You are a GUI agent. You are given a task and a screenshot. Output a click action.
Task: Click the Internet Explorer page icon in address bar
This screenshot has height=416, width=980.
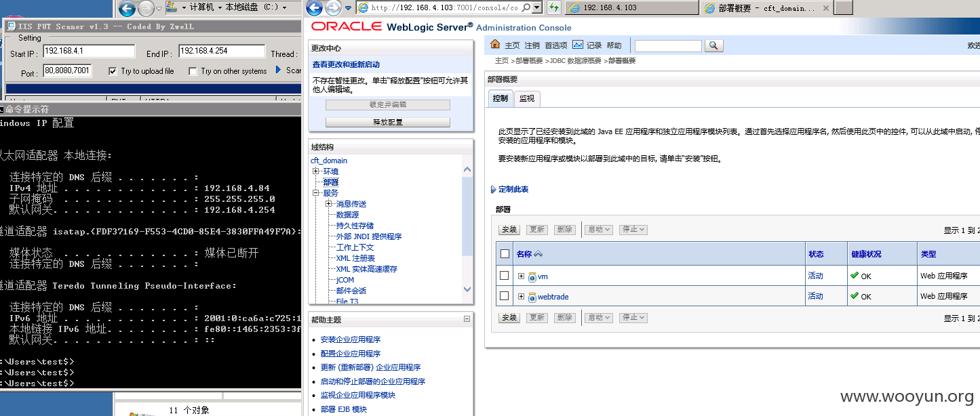click(363, 8)
